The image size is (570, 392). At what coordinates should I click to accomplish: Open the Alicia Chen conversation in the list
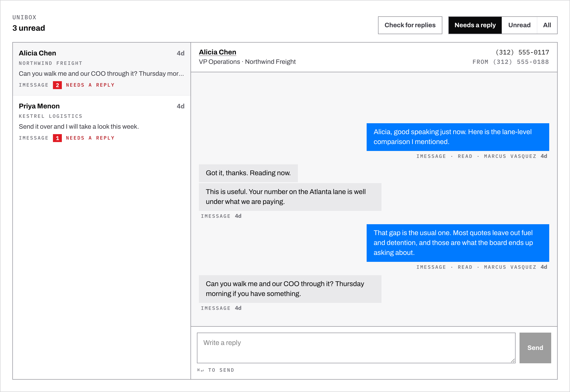[102, 69]
